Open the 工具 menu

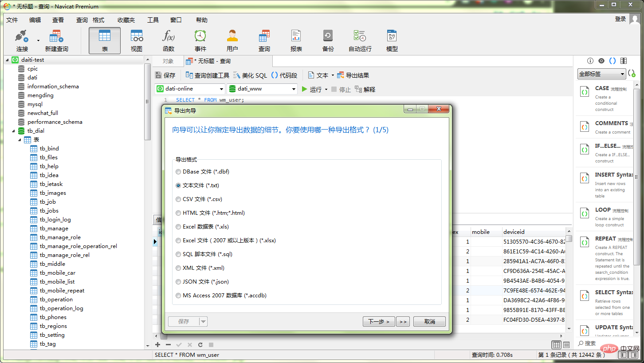point(153,20)
